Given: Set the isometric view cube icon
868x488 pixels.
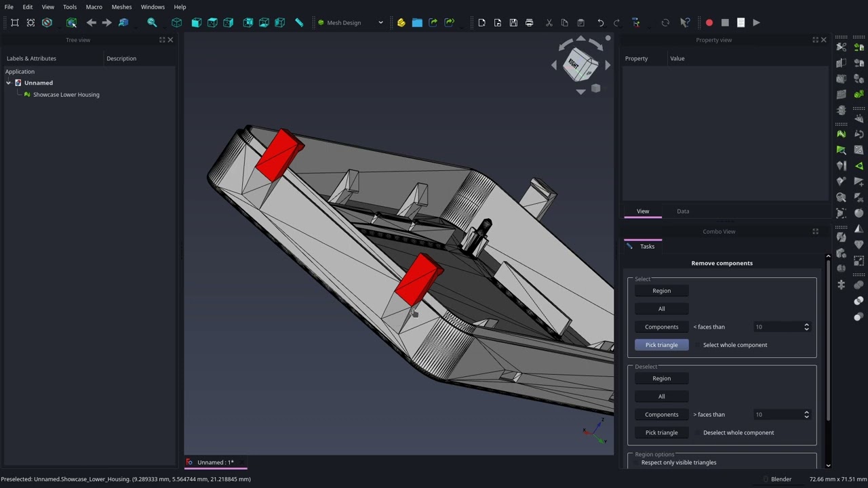Looking at the screenshot, I should [176, 22].
